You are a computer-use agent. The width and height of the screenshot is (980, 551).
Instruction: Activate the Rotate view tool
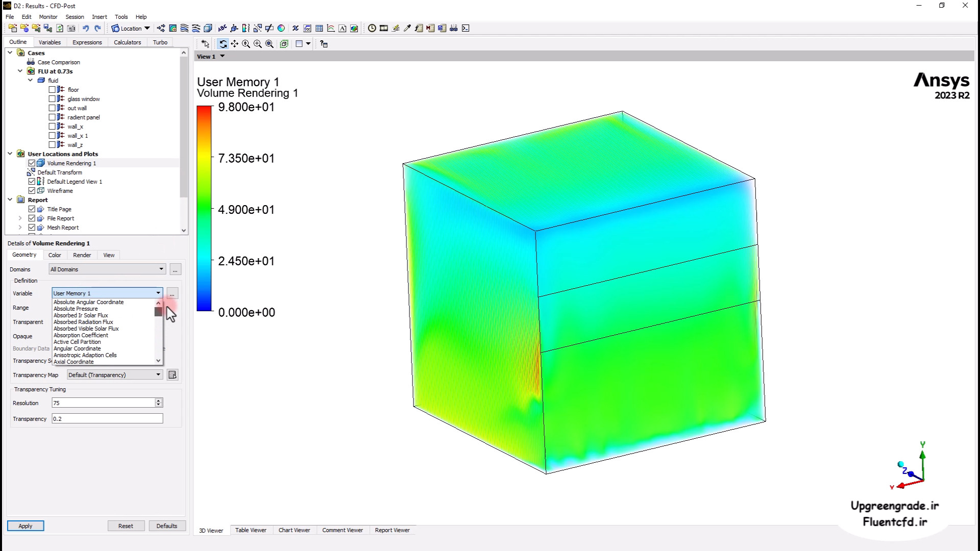coord(223,44)
